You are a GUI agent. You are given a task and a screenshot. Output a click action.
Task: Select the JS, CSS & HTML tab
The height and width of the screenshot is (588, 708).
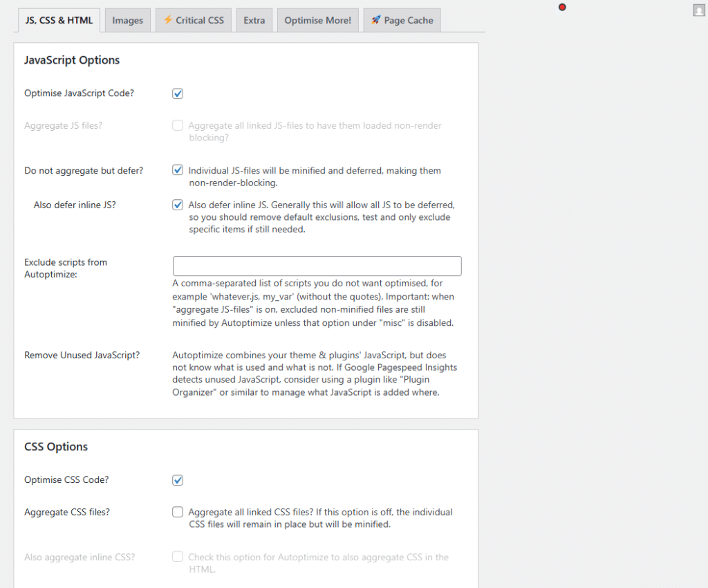click(59, 20)
